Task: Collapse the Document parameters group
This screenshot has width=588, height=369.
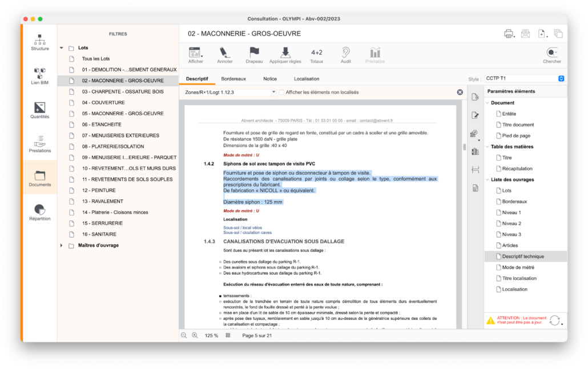Action: (488, 103)
